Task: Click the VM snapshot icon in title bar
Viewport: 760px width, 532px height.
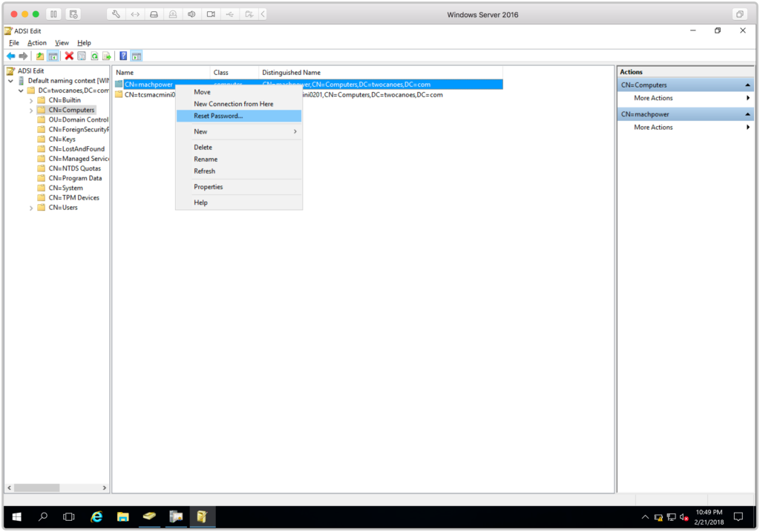Action: click(73, 15)
